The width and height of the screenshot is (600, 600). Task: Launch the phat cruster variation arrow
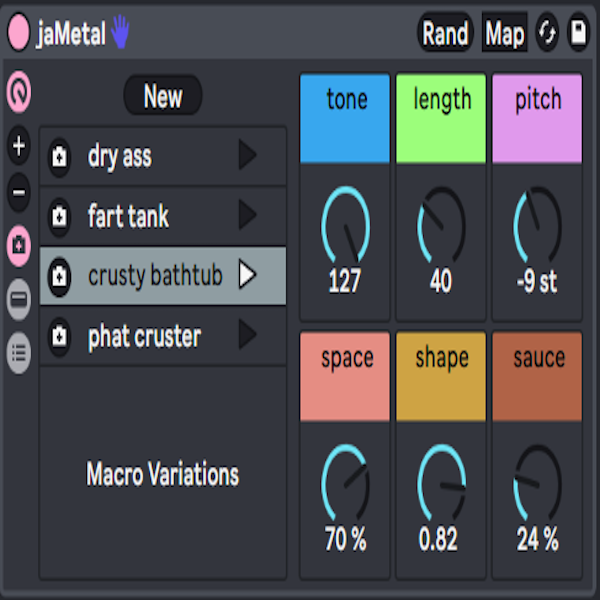tap(247, 336)
